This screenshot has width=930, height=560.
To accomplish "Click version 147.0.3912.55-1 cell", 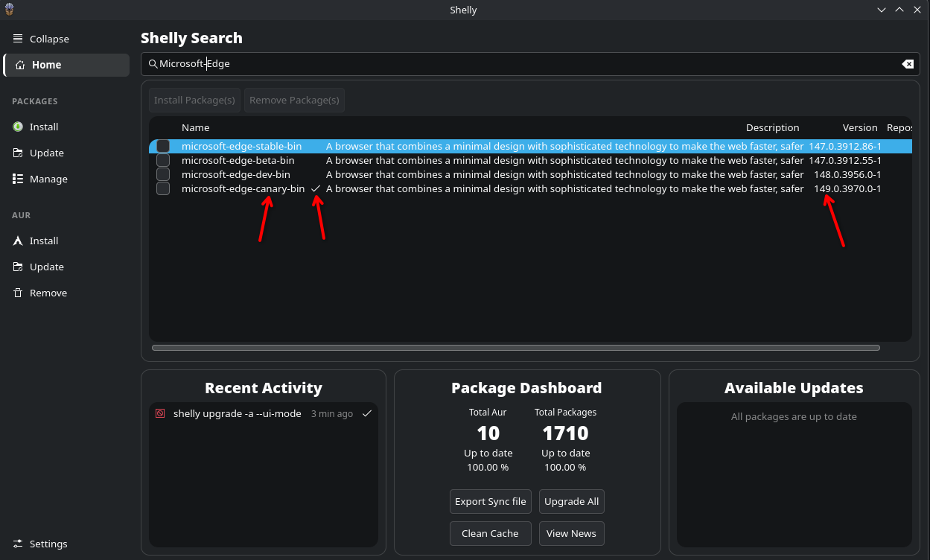I will pyautogui.click(x=845, y=160).
